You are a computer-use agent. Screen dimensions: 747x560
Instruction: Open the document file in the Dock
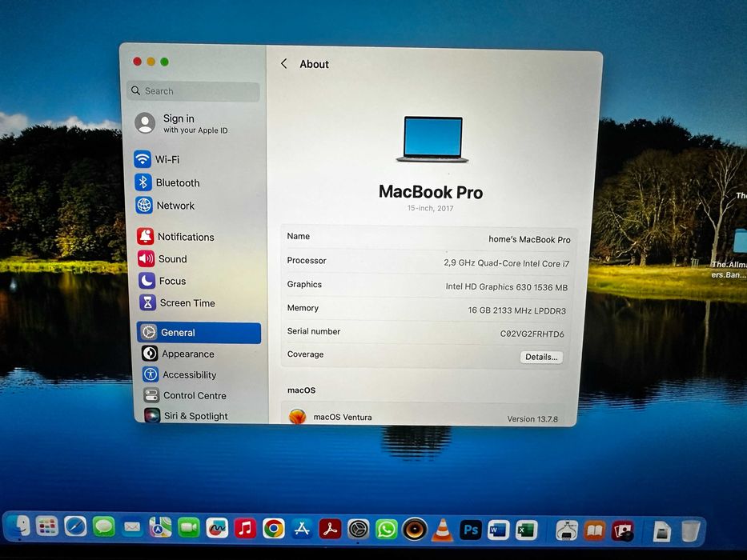point(662,531)
